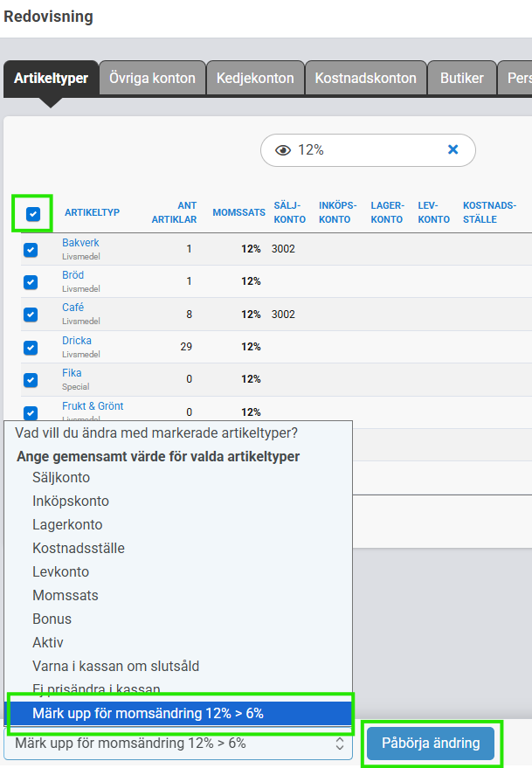Select Säljkonto option from the list
532x768 pixels.
[x=61, y=478]
